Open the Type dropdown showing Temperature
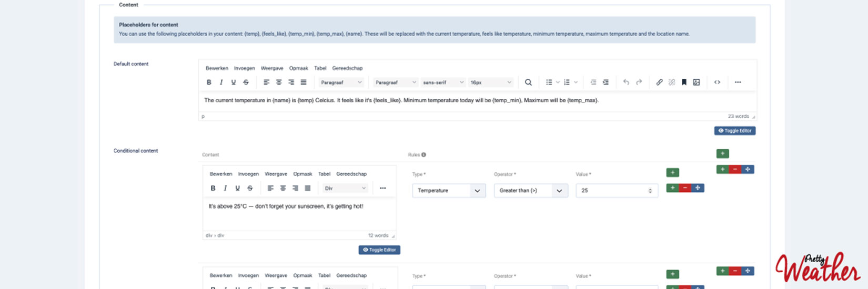 tap(449, 191)
